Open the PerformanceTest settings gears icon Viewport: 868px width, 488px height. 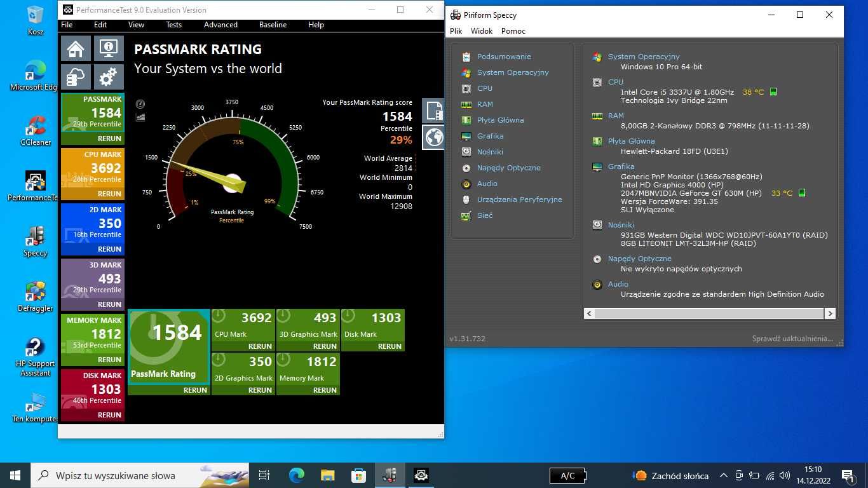pyautogui.click(x=109, y=78)
